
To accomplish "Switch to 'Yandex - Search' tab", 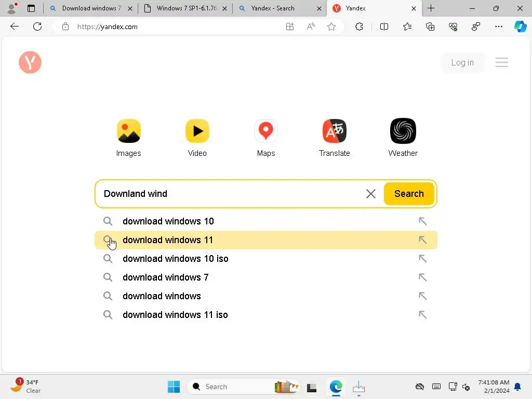I will coord(273,8).
